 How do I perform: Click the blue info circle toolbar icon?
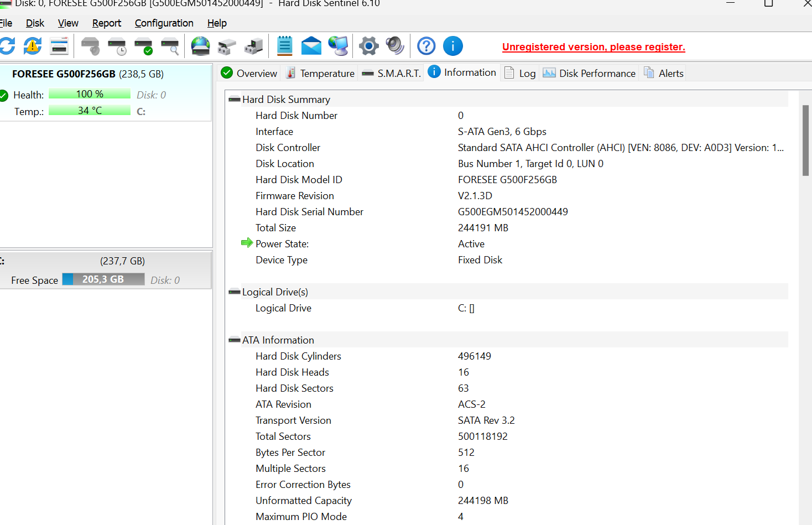(452, 46)
